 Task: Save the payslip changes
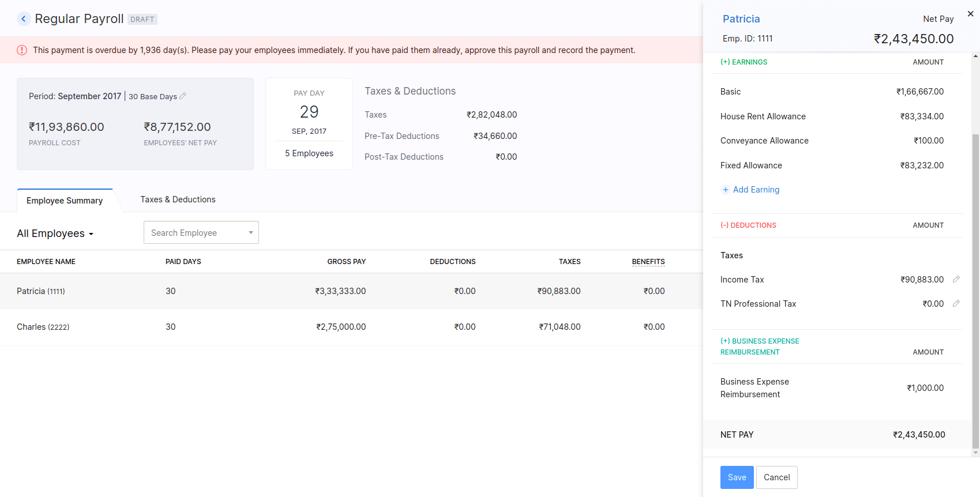click(x=737, y=477)
